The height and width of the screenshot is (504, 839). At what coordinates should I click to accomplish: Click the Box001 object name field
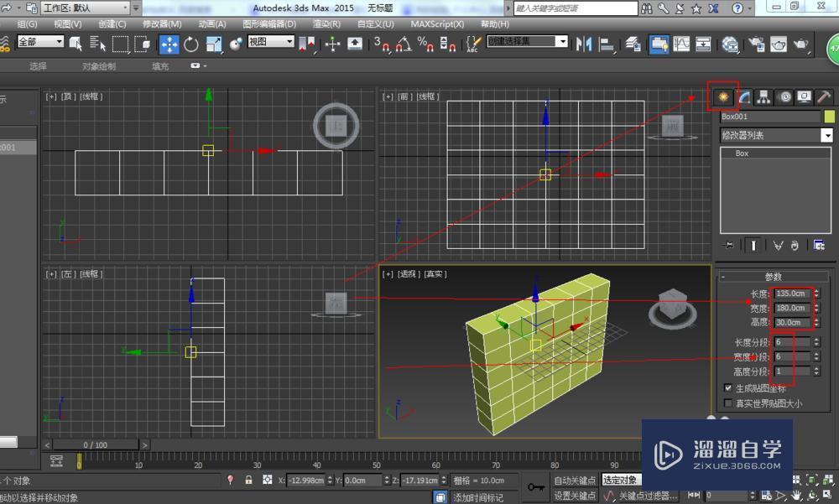point(770,116)
